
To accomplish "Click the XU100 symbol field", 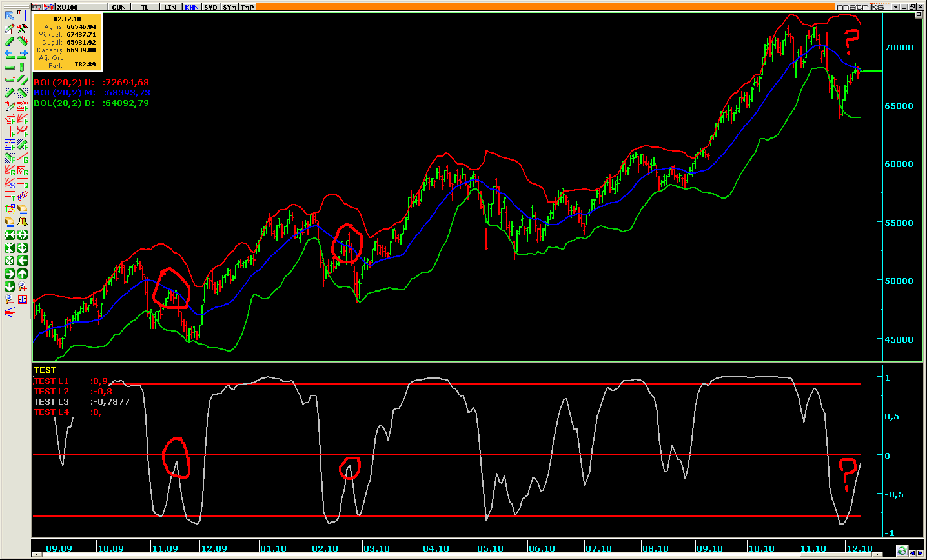I will (x=81, y=7).
